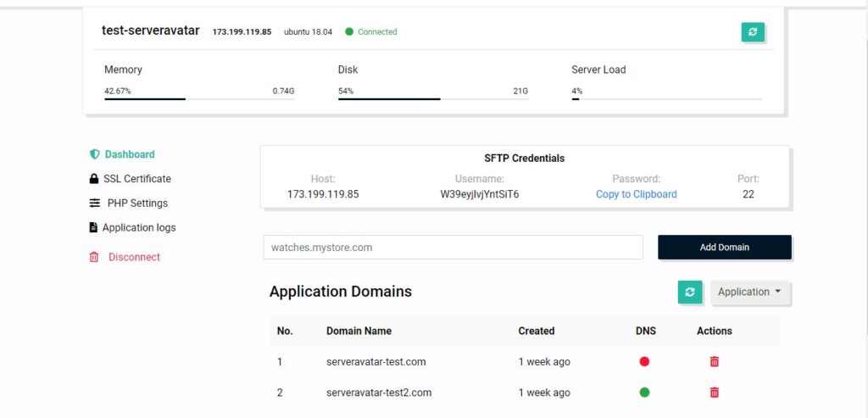Click the server refresh icon at top right
Screen dimensions: 868x418
753,32
